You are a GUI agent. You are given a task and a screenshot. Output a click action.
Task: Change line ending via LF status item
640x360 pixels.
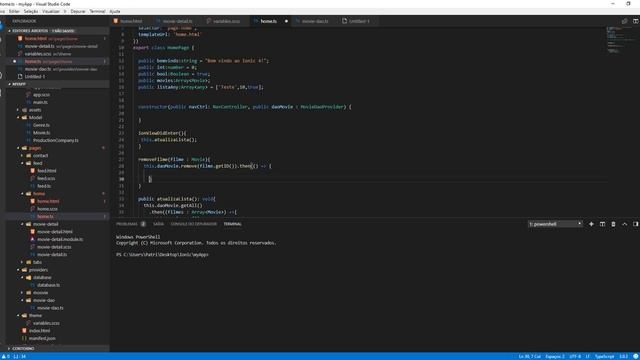588,356
